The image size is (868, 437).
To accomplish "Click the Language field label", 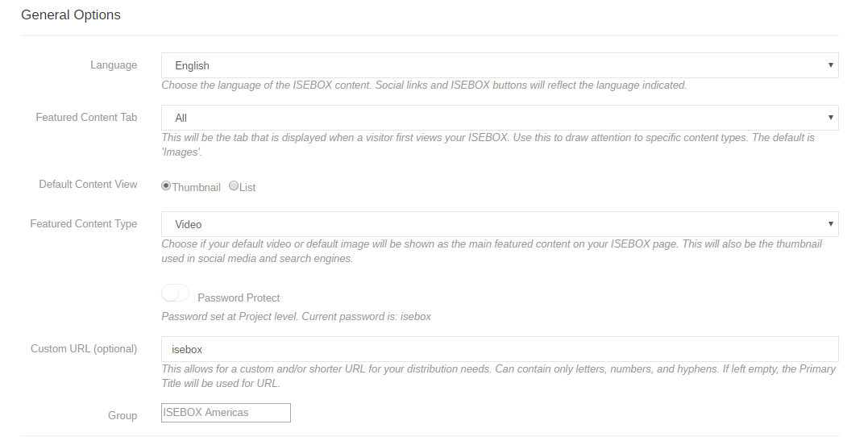I will pyautogui.click(x=114, y=65).
